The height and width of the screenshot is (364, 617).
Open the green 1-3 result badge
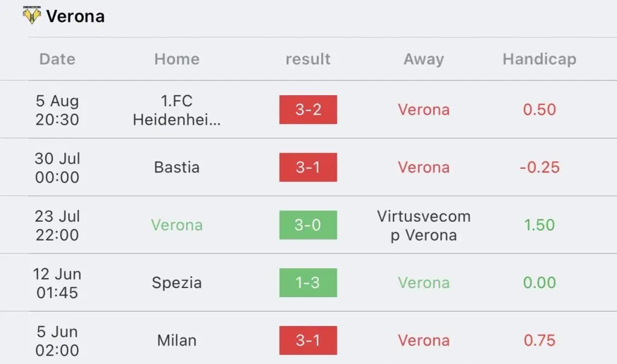point(308,283)
